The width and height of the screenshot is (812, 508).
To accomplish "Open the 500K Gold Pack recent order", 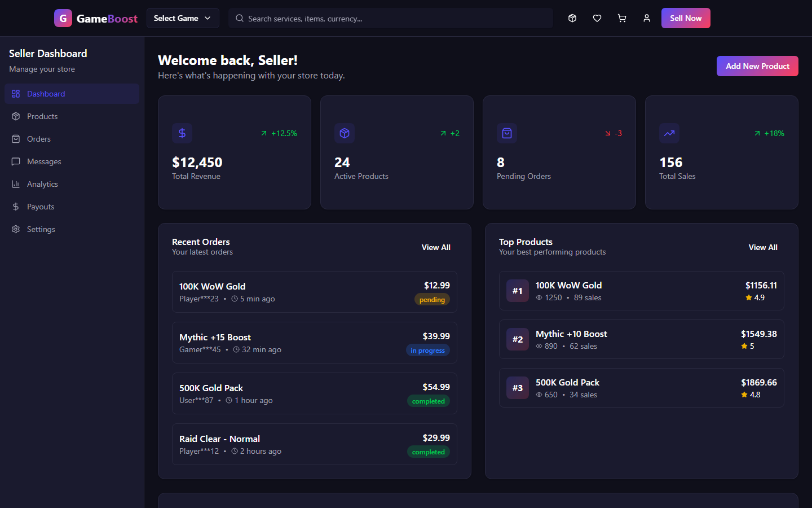I will click(315, 393).
